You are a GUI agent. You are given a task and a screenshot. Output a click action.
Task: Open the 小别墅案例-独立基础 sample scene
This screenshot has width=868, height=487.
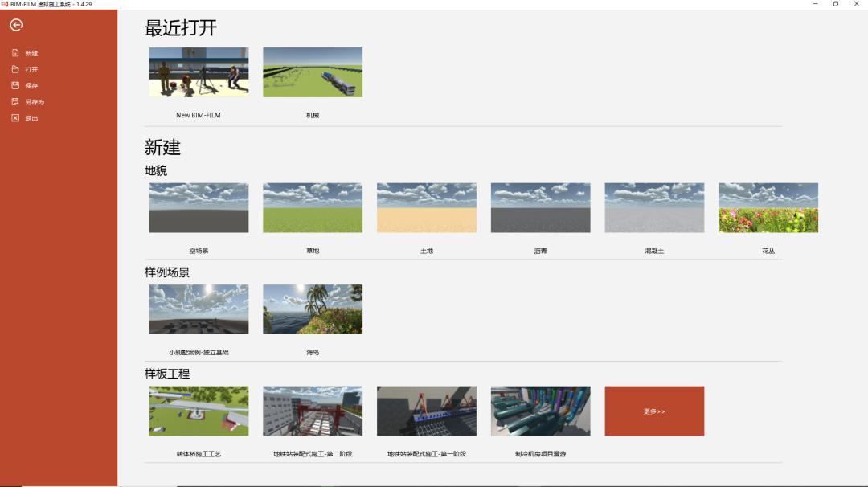click(198, 309)
